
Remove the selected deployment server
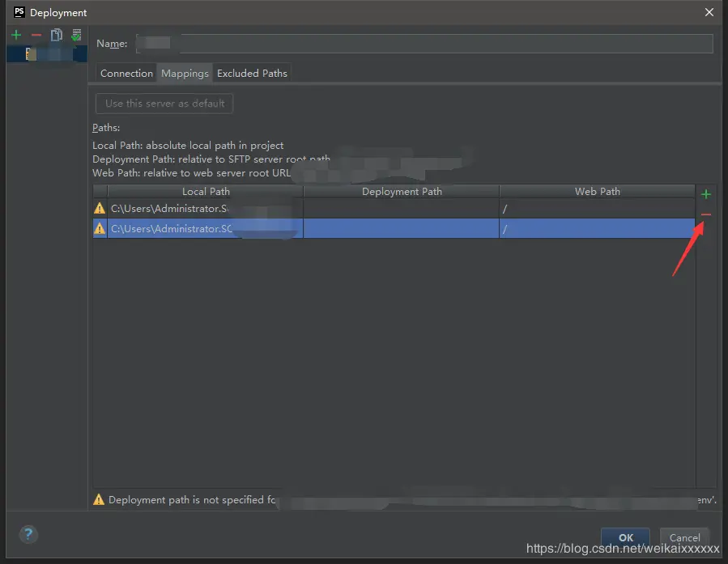click(x=36, y=35)
